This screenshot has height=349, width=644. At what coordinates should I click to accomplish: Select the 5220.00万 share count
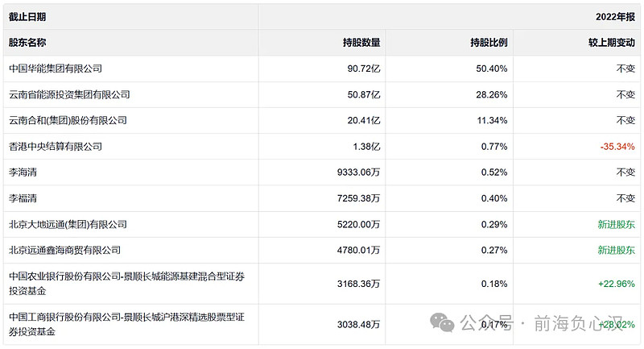tap(358, 224)
